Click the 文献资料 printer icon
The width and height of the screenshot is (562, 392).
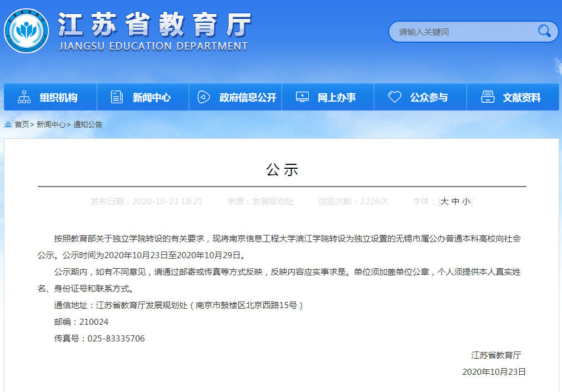[x=487, y=97]
